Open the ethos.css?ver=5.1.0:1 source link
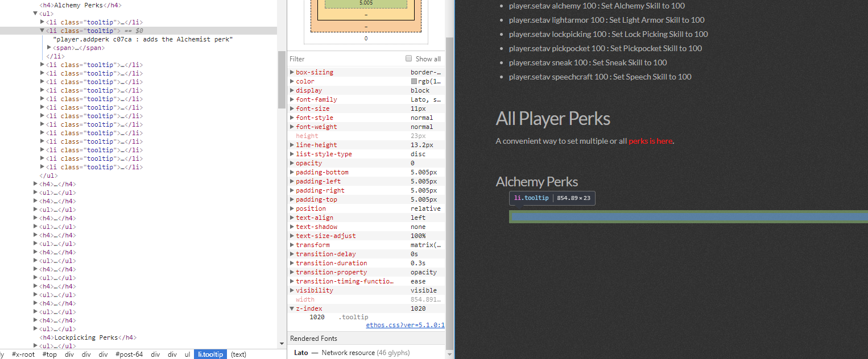The width and height of the screenshot is (868, 359). (405, 325)
